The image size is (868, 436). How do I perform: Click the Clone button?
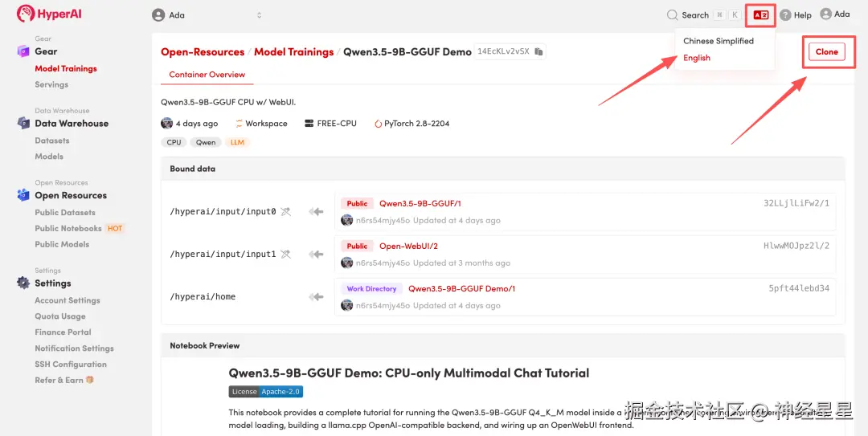pos(826,51)
